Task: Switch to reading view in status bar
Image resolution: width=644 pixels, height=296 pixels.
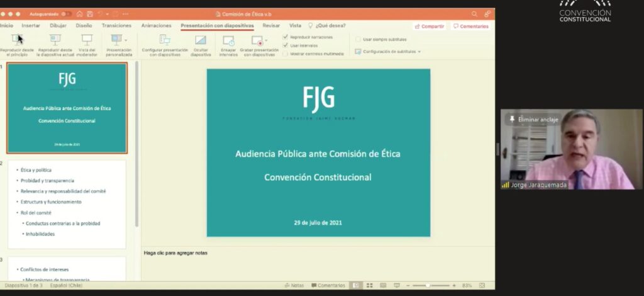Action: pos(383,285)
